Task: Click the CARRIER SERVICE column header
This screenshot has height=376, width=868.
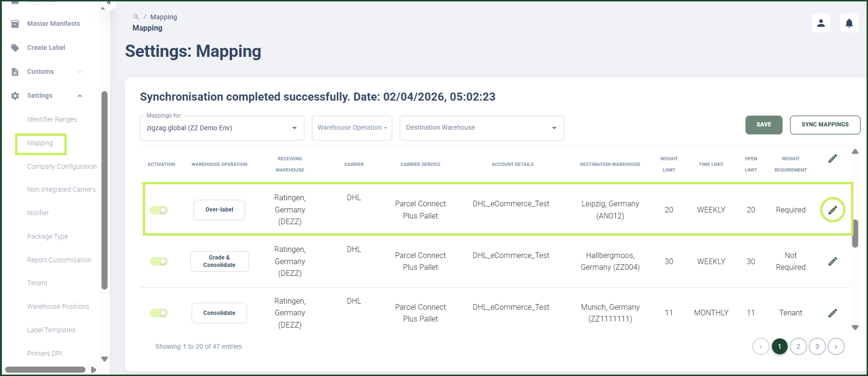Action: 420,164
